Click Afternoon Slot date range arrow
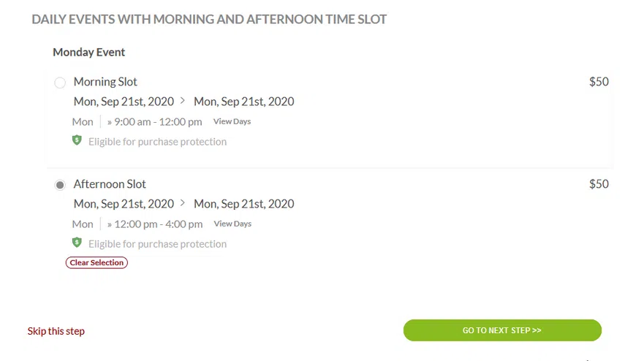The image size is (644, 361). tap(183, 204)
